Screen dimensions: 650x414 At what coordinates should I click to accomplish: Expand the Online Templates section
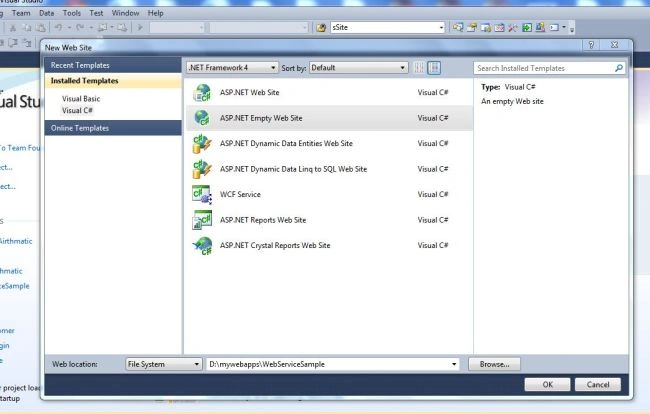(x=113, y=128)
